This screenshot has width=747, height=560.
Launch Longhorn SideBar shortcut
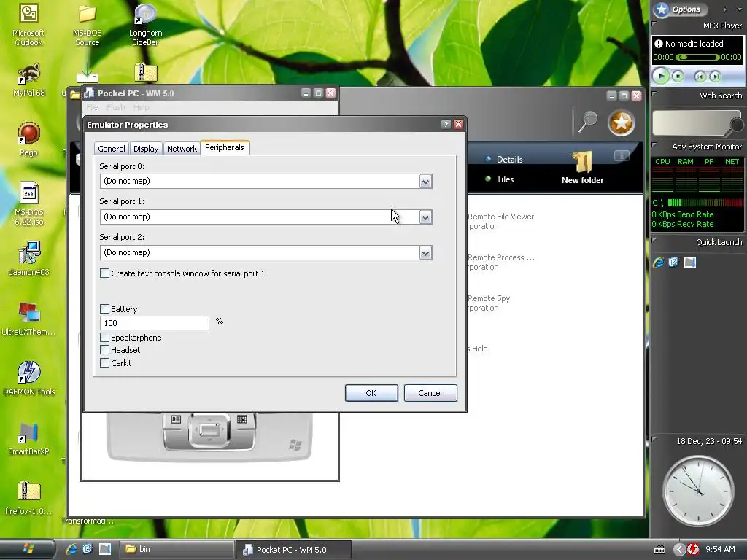145,25
